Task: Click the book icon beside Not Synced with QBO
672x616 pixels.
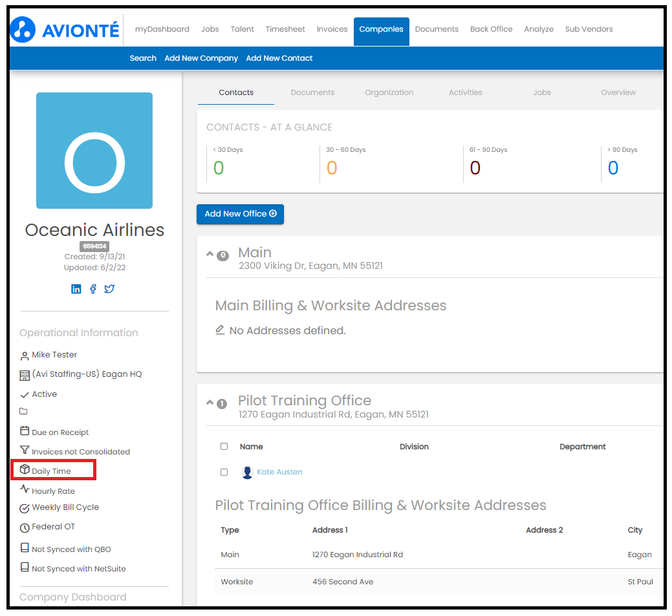Action: click(25, 548)
